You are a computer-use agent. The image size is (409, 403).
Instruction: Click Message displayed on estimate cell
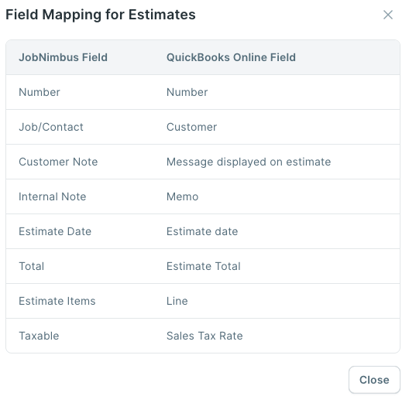[249, 162]
